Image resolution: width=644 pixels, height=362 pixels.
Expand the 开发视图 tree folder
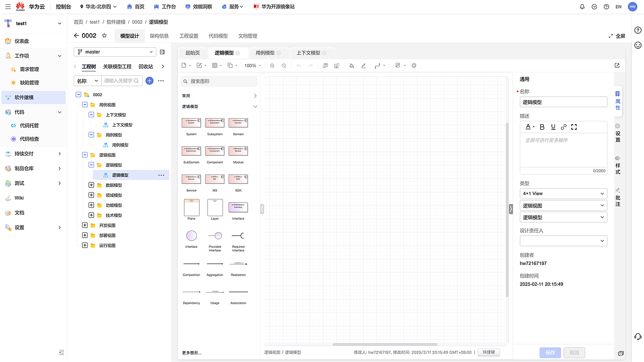(x=85, y=225)
